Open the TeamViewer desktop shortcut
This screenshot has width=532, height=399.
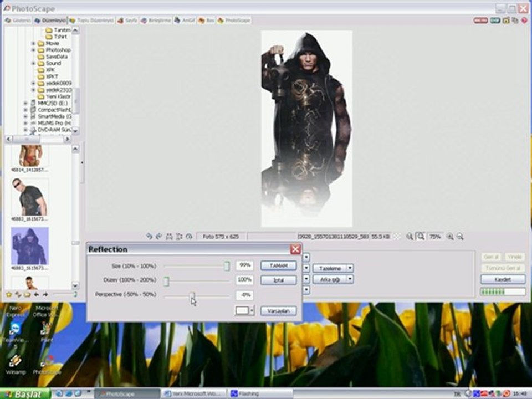click(14, 330)
